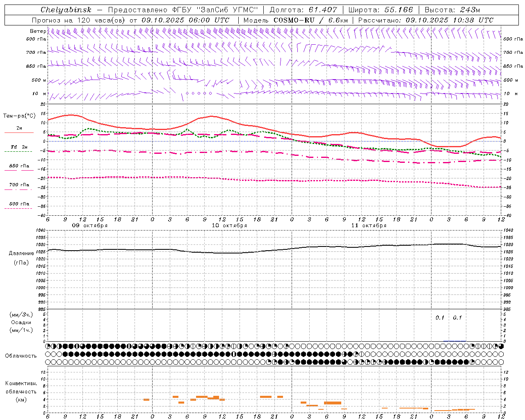Click the dotted pink line under 500 гПа legend
Screen dimensions: 525x420
pyautogui.click(x=18, y=209)
